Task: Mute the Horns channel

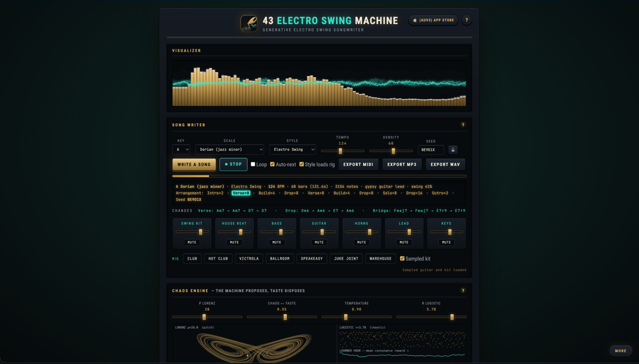Action: (x=361, y=242)
